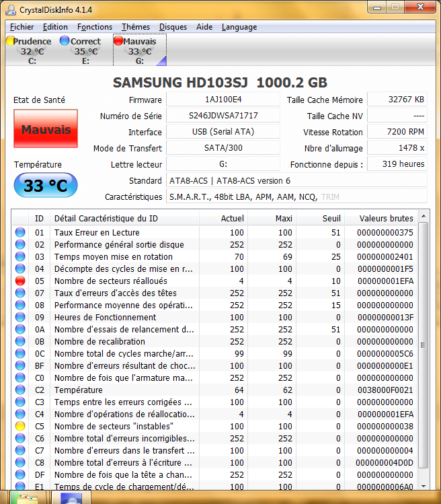Click the blue status icon of row BF
Viewport: 441px width, 504px height.
point(20,365)
